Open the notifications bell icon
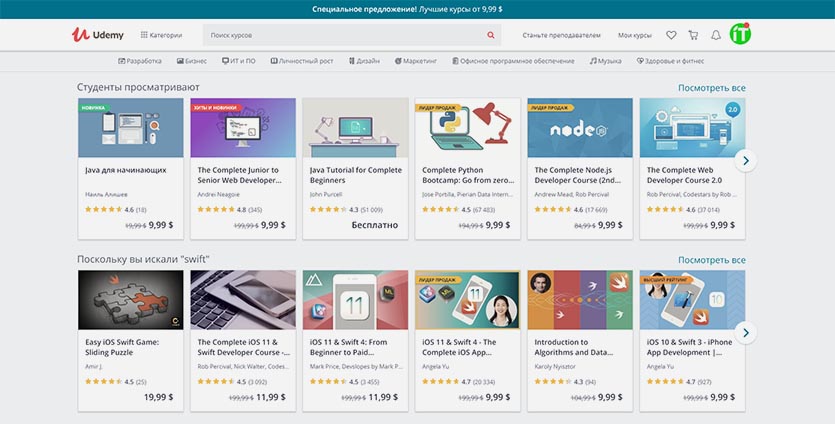The width and height of the screenshot is (835, 424). [716, 35]
